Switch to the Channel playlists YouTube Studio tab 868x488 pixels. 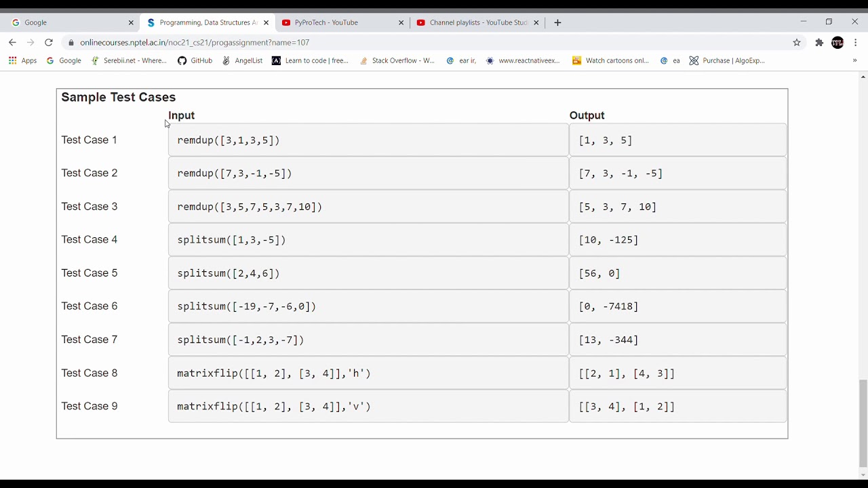coord(475,22)
